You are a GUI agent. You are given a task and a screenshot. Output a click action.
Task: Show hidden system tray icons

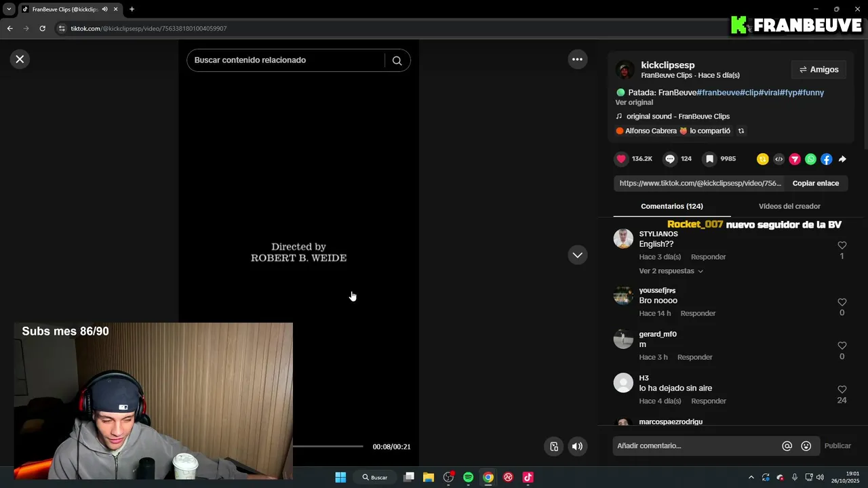751,477
